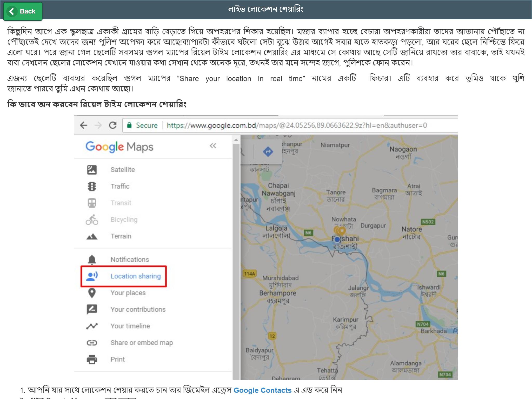532x399 pixels.
Task: Choose the Terrain mountain icon
Action: coord(92,236)
